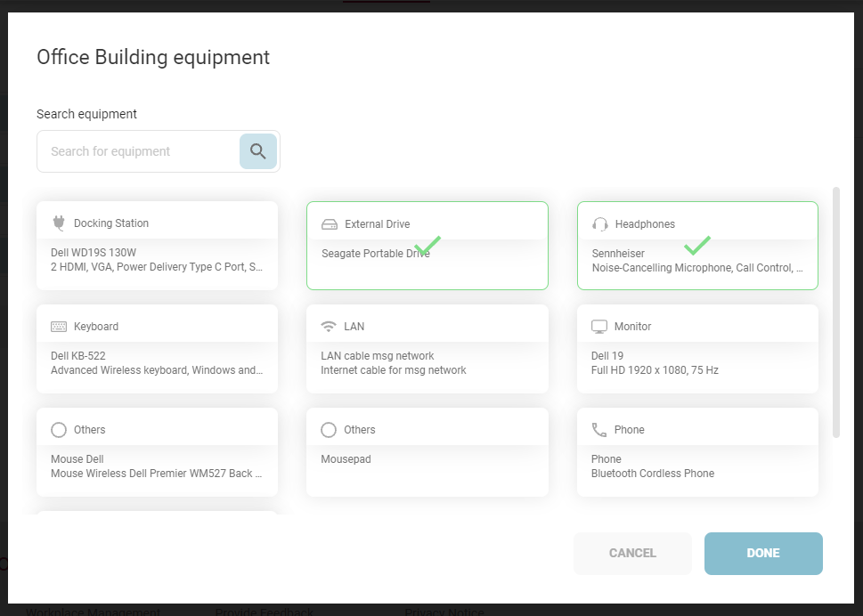The image size is (863, 616).
Task: Click the External Drive icon
Action: (x=330, y=224)
